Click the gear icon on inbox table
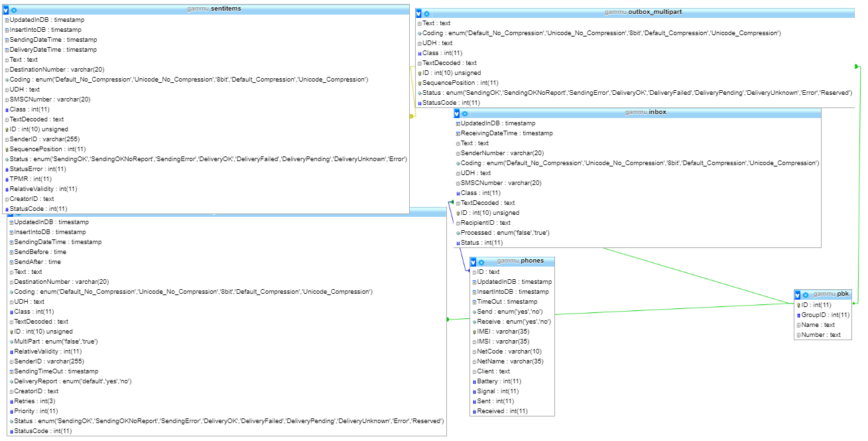Image resolution: width=868 pixels, height=441 pixels. (x=465, y=113)
